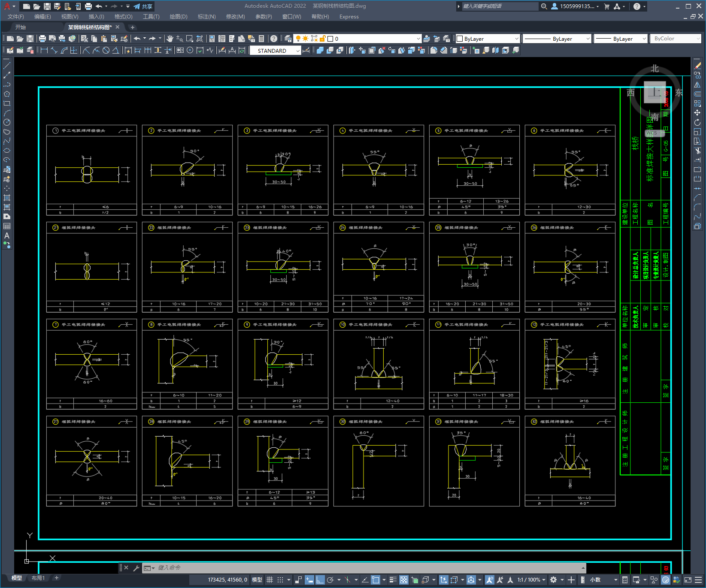Switch to the 布局1 layout tab
The width and height of the screenshot is (706, 588).
38,578
